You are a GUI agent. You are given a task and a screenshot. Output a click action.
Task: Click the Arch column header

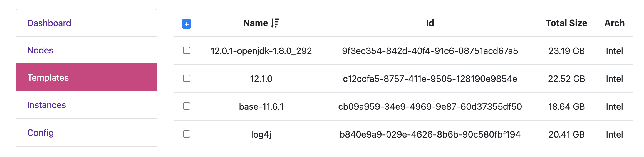click(x=614, y=23)
